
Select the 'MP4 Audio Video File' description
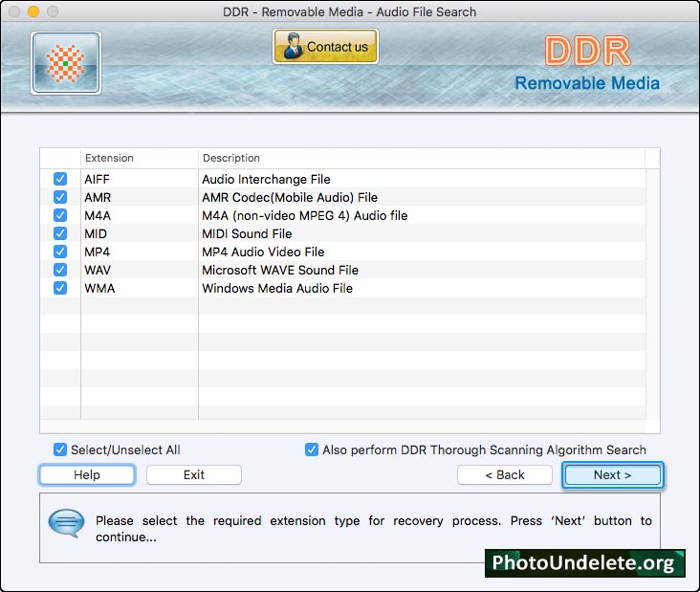pyautogui.click(x=263, y=252)
